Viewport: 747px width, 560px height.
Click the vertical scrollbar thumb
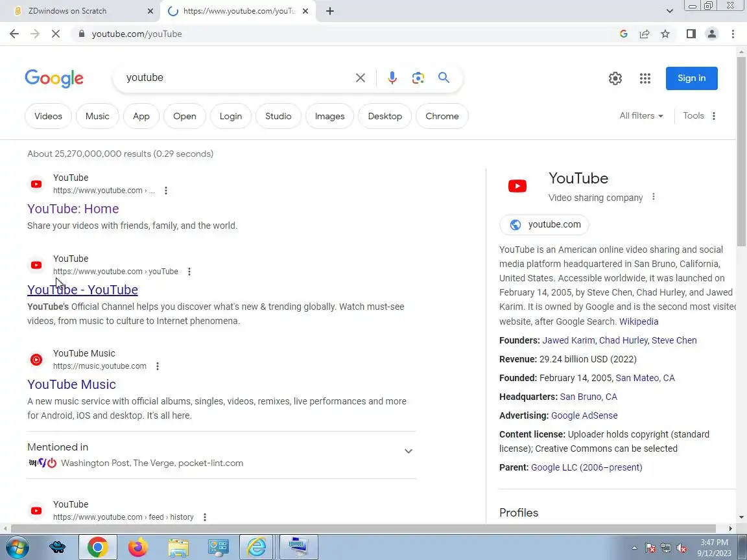(742, 152)
